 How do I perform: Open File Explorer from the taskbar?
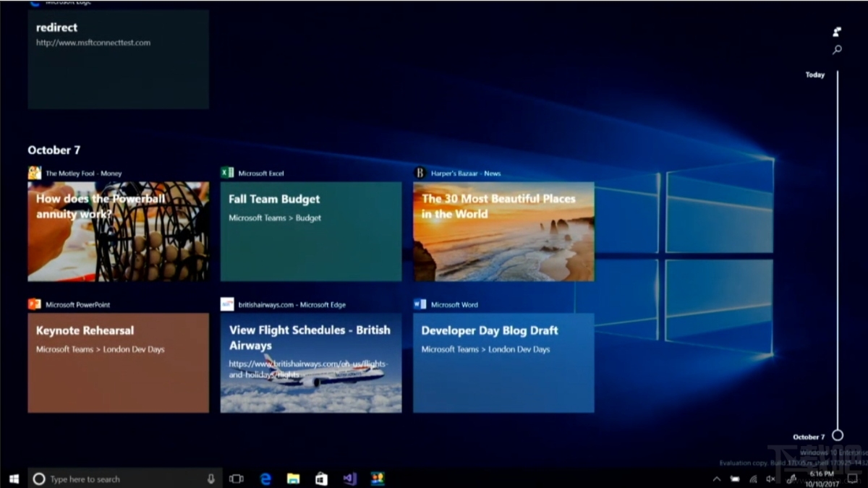292,478
